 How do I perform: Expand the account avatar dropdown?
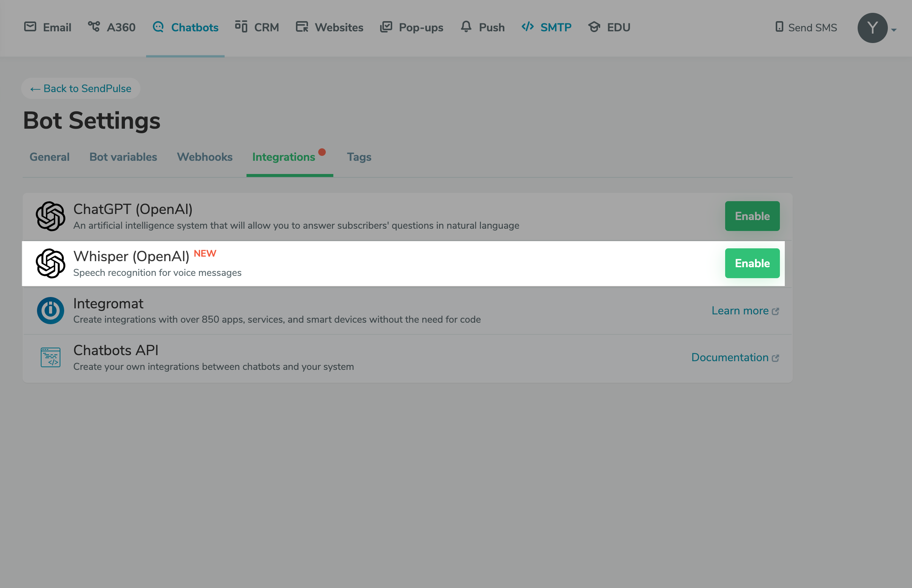click(x=873, y=28)
